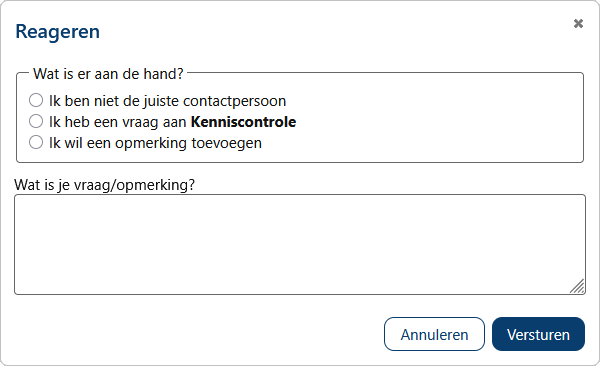Click the 'Wat is je vraag/opmerking?' label
The width and height of the screenshot is (600, 366).
pyautogui.click(x=104, y=185)
